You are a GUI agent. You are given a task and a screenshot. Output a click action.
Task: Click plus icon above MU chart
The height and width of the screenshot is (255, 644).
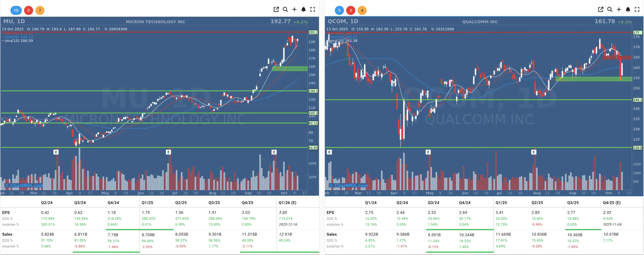click(294, 9)
